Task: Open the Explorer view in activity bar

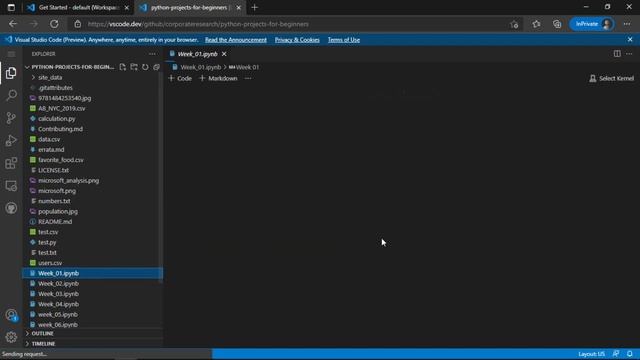Action: [11, 73]
